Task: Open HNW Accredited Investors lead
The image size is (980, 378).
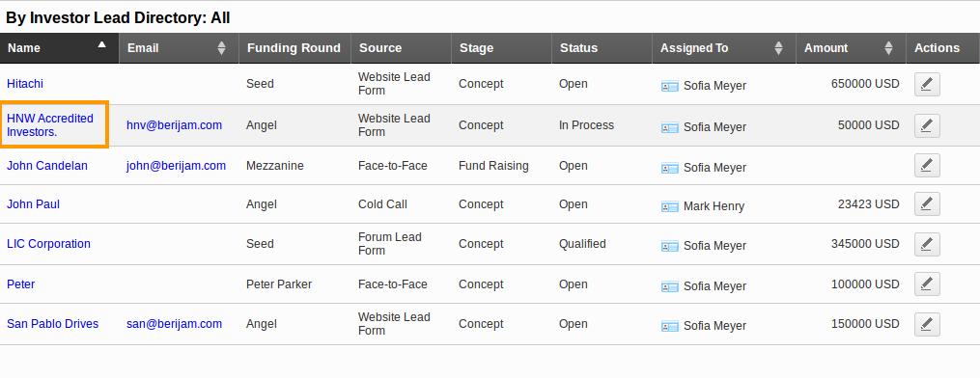Action: (x=50, y=124)
